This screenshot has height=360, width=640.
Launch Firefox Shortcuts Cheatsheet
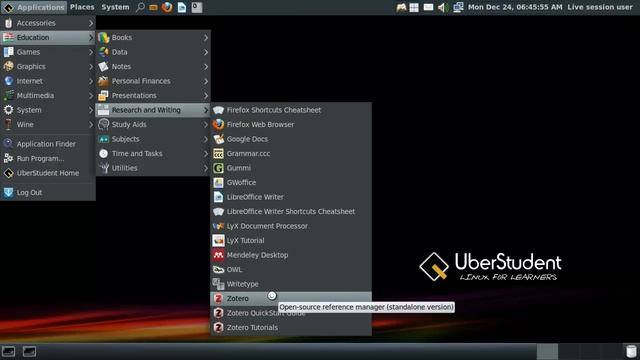point(291,110)
